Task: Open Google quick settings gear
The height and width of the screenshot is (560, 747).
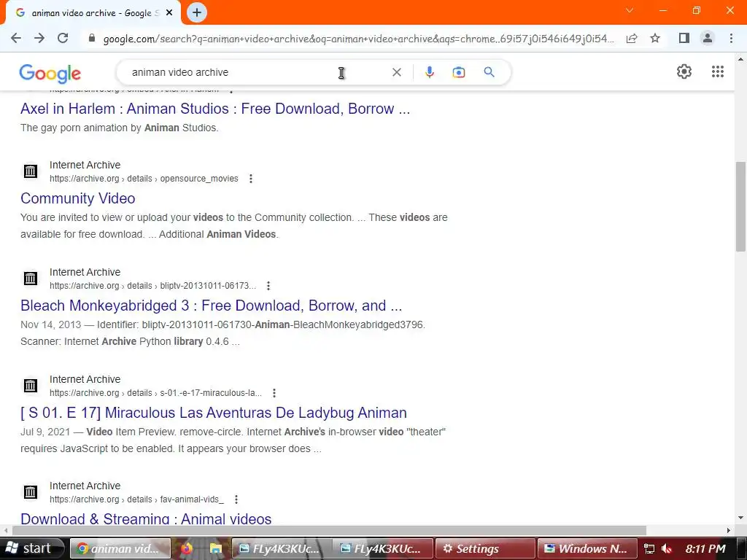Action: click(x=684, y=71)
